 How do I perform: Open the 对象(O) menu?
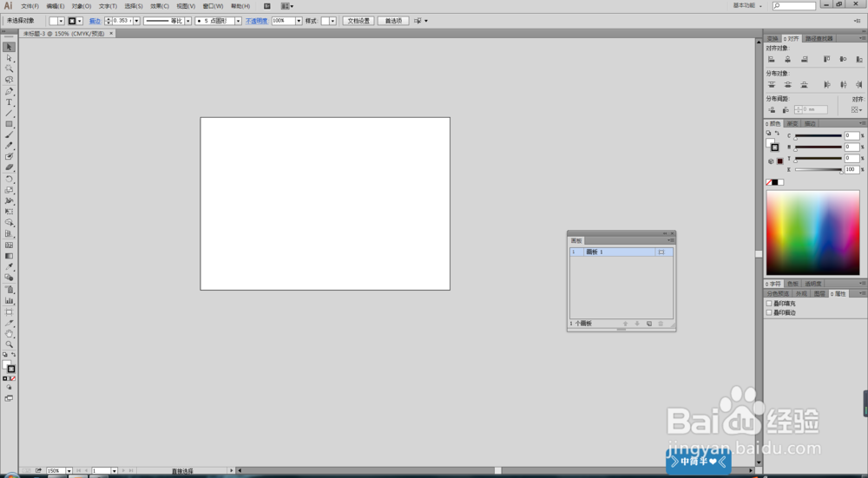[82, 6]
